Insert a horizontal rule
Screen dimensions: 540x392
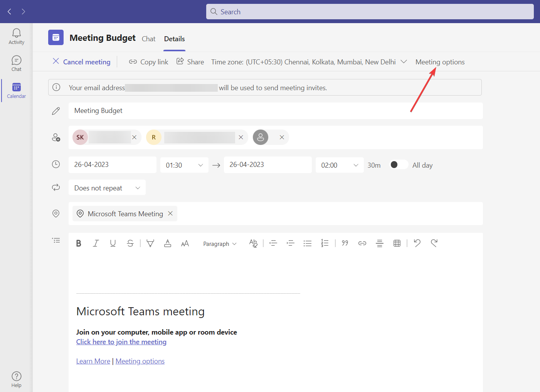coord(380,243)
